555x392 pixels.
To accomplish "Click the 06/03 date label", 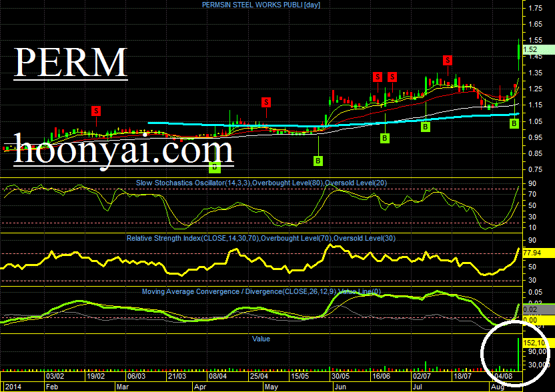I will [x=136, y=376].
